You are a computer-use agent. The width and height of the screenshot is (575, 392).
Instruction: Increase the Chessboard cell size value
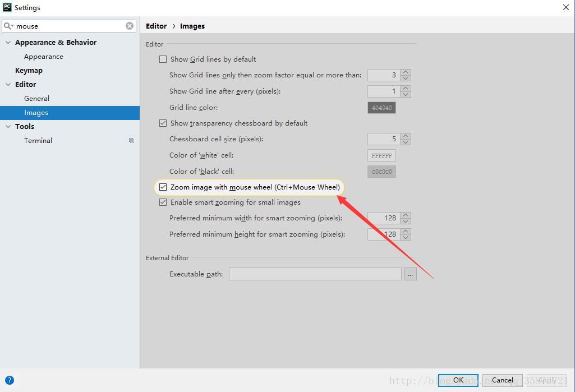[x=406, y=136]
